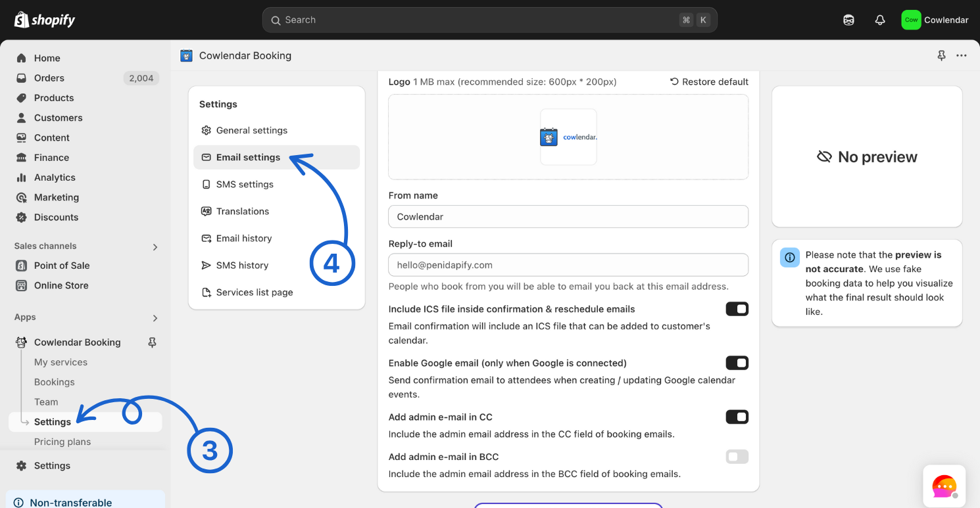Expand the Sales channels section
Viewport: 980px width, 508px height.
(155, 247)
